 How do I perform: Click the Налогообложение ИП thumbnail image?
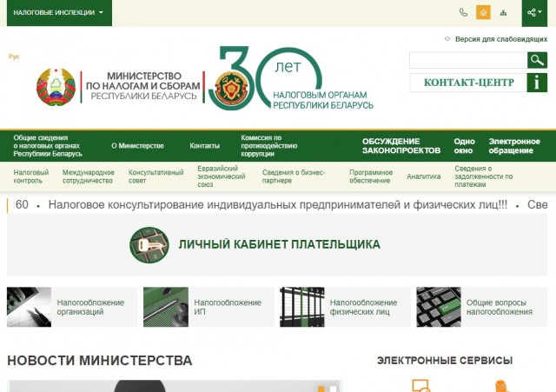(166, 307)
